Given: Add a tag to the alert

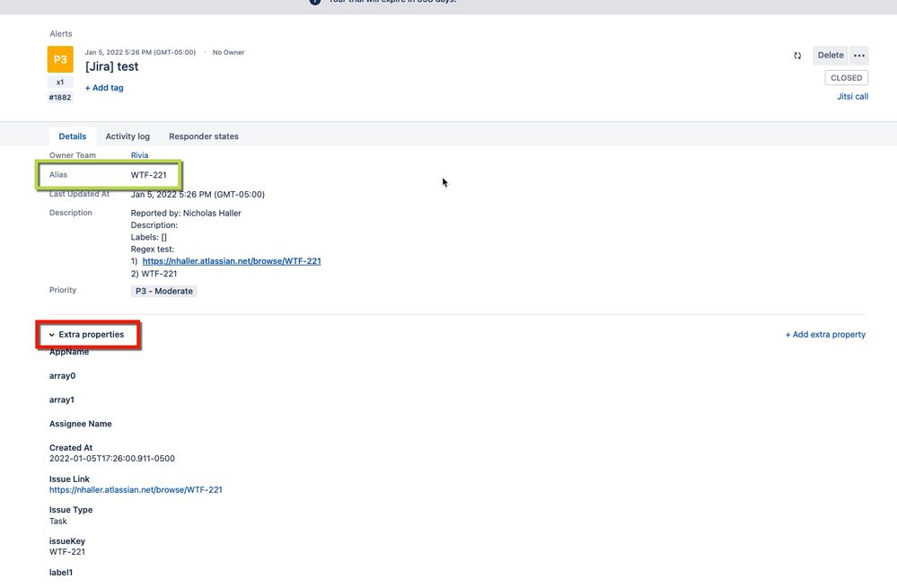Looking at the screenshot, I should (104, 87).
